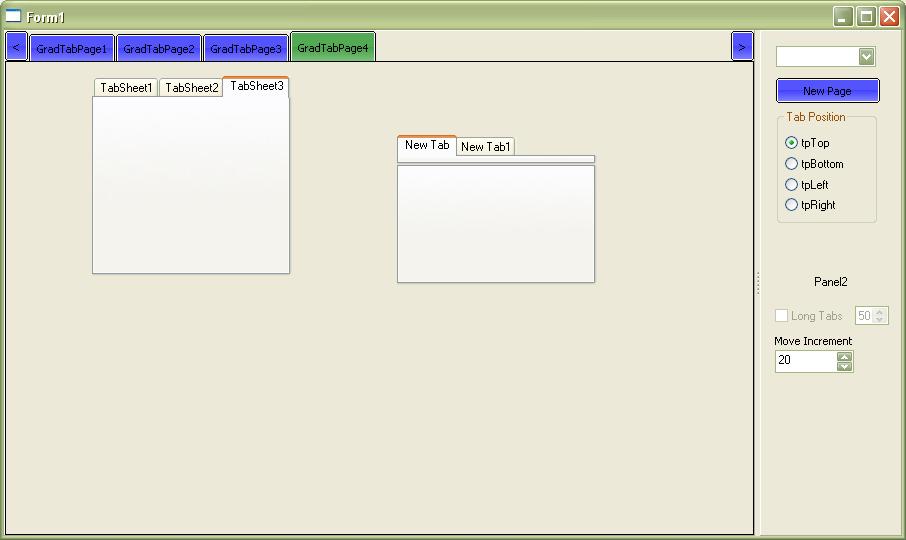
Task: Click the Move Increment input field
Action: [805, 361]
